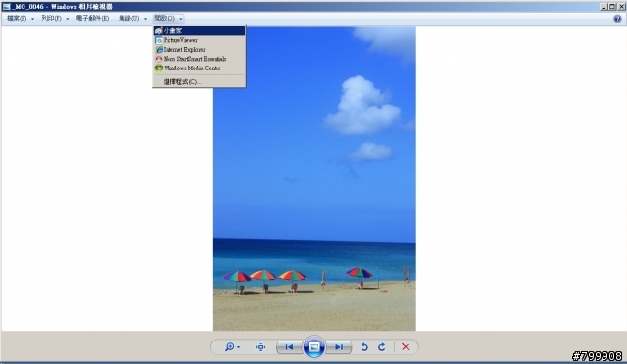
Task: Maximize the photo viewer window
Action: [612, 7]
